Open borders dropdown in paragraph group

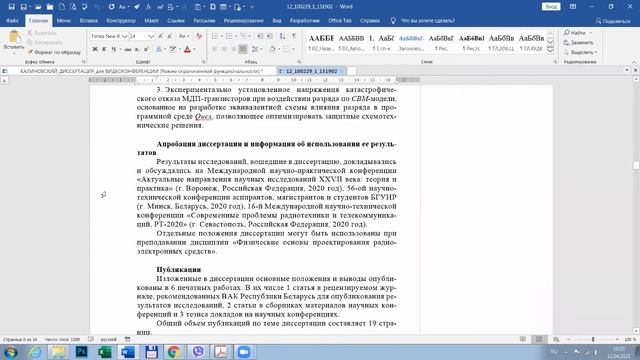point(293,49)
